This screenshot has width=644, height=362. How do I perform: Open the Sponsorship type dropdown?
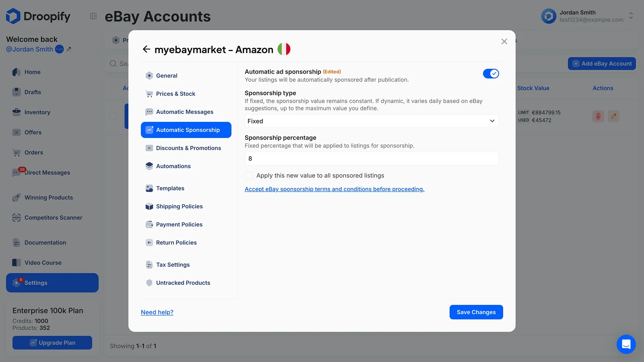(372, 121)
